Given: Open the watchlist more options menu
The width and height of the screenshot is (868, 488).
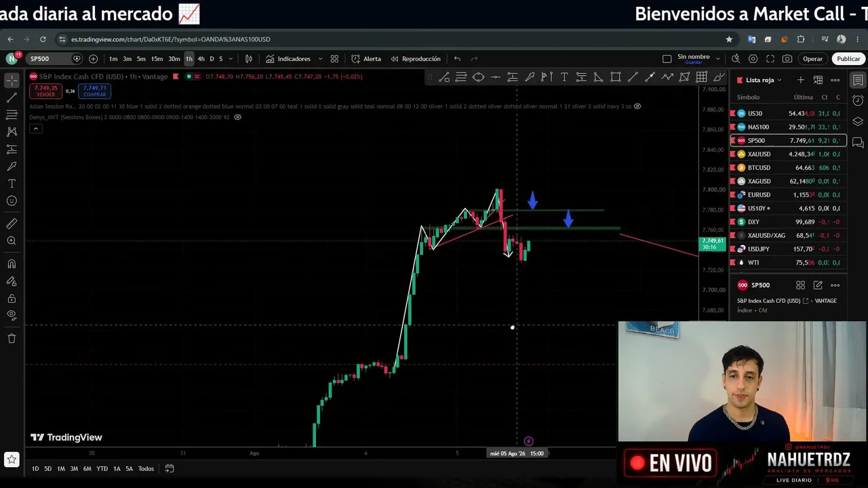Looking at the screenshot, I should pos(835,80).
